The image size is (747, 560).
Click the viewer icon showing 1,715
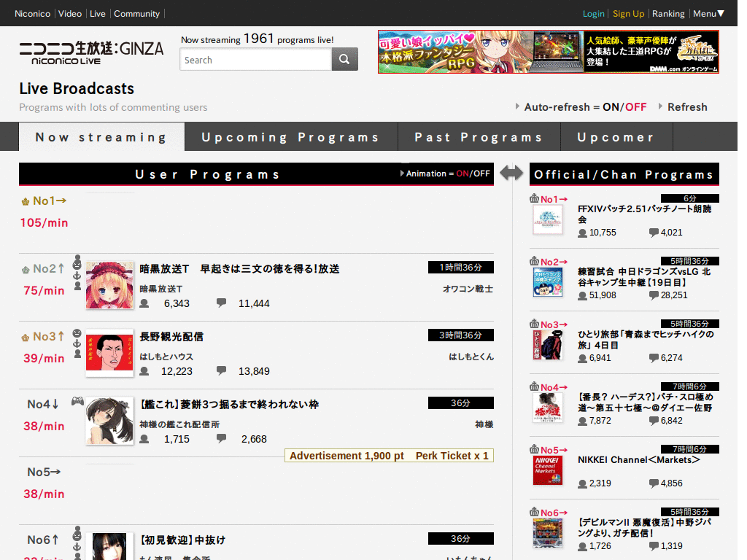pos(144,439)
